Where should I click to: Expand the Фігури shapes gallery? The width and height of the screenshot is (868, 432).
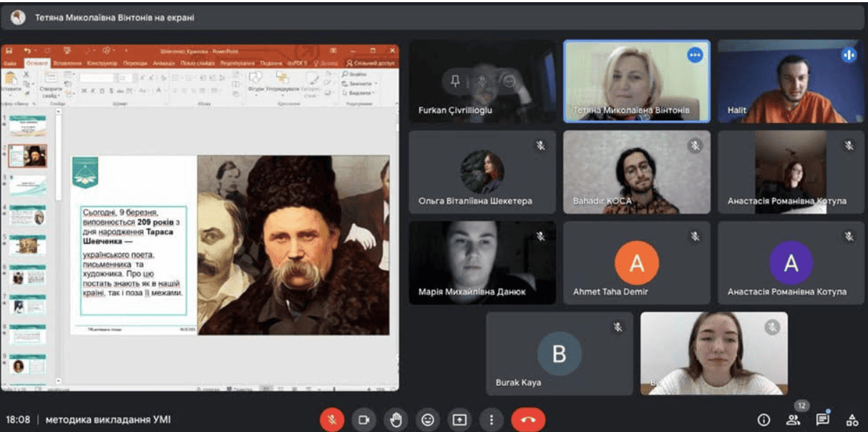click(255, 82)
